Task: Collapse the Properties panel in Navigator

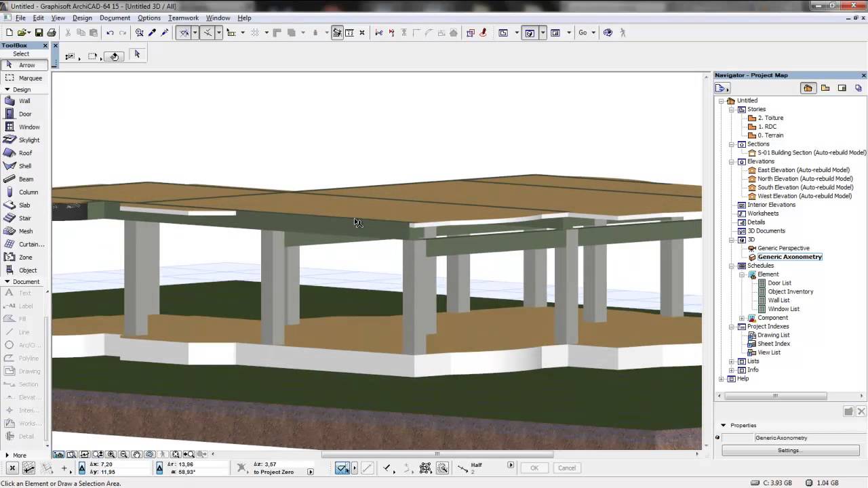Action: pyautogui.click(x=724, y=425)
